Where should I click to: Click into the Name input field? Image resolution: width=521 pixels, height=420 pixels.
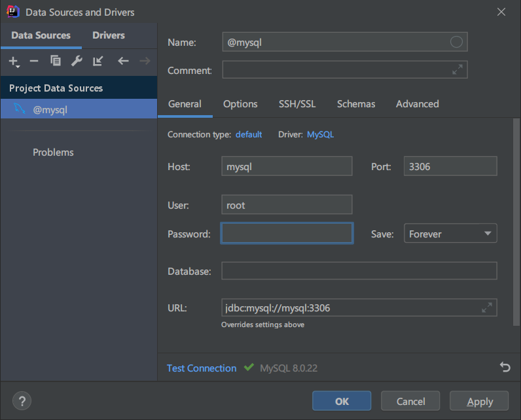(345, 42)
